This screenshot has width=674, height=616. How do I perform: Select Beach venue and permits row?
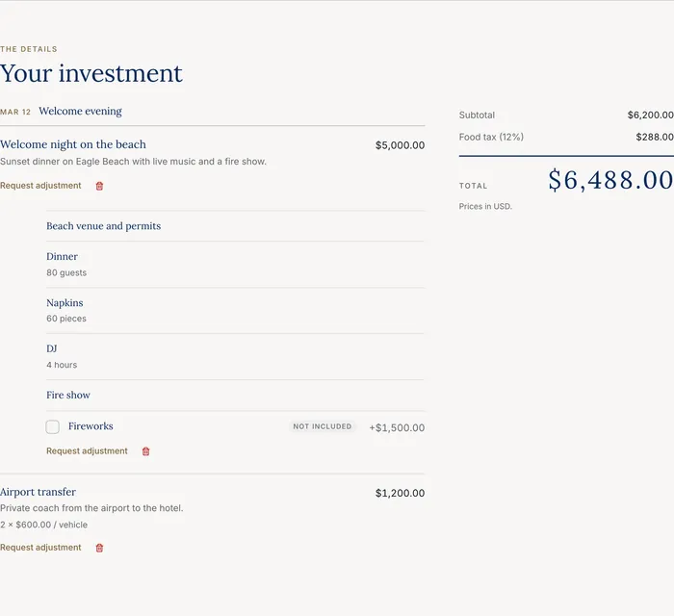[x=235, y=226]
